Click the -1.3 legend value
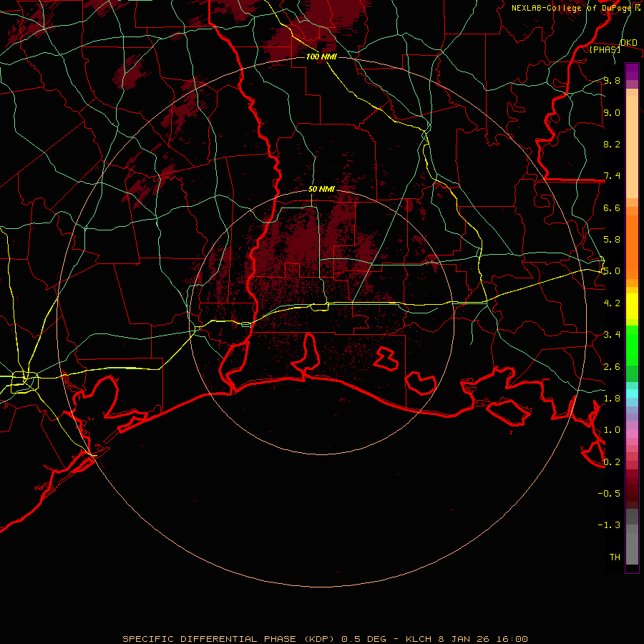644x644 pixels. (609, 525)
